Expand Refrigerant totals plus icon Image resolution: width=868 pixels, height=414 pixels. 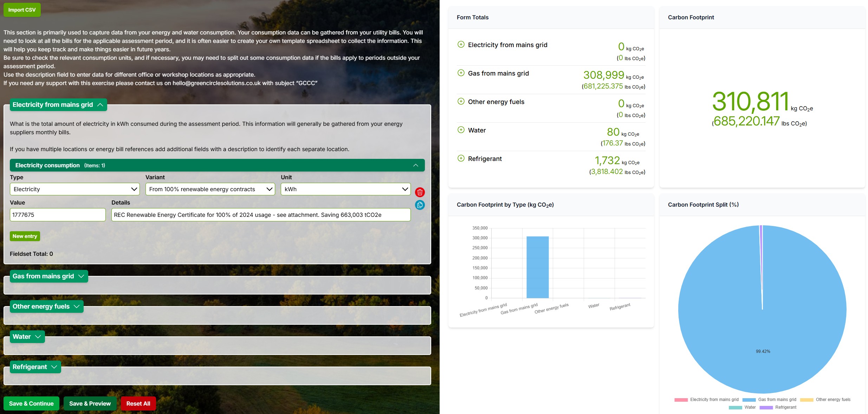[x=461, y=158]
